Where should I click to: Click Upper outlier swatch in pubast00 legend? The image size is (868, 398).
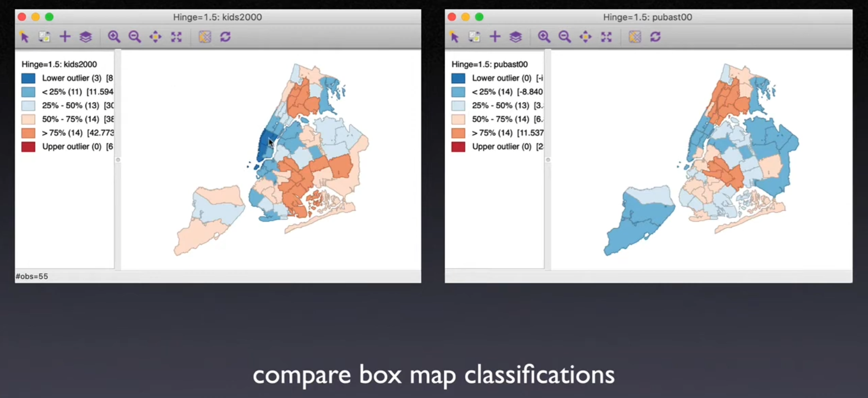(458, 147)
